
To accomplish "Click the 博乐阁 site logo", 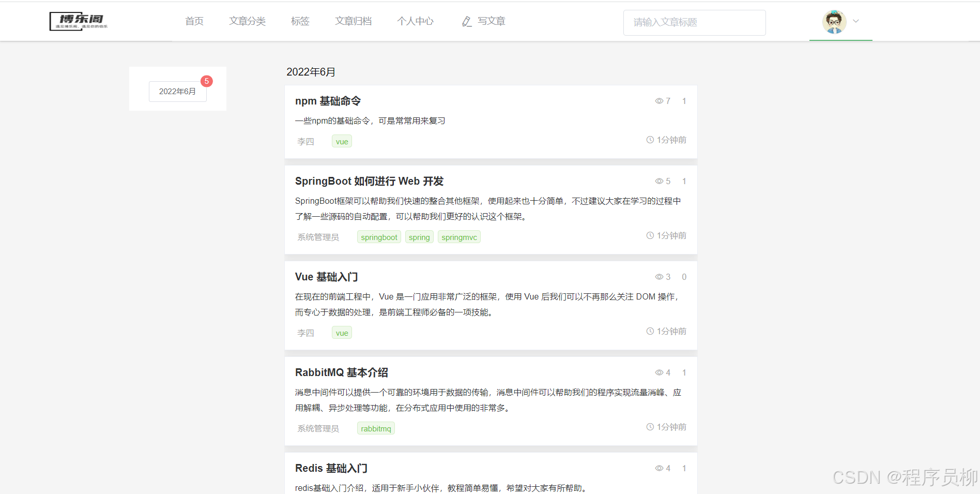I will coord(78,21).
